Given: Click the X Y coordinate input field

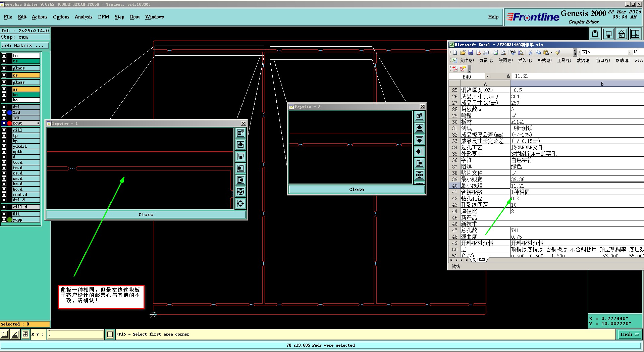Looking at the screenshot, I should (75, 334).
